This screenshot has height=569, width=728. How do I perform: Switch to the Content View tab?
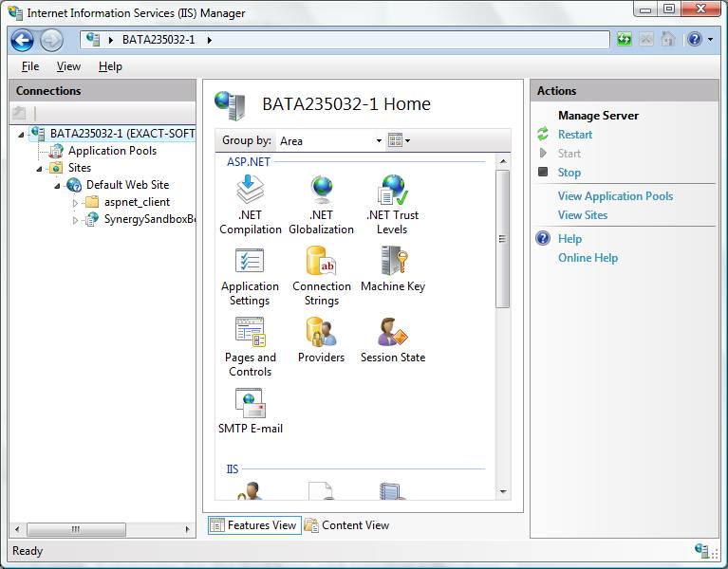pos(347,525)
